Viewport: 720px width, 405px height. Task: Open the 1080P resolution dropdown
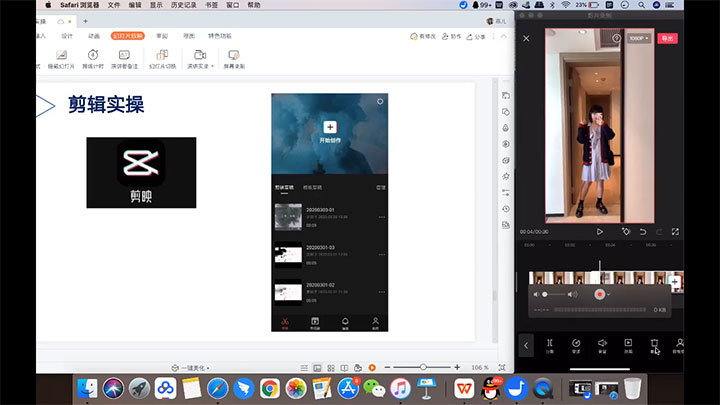637,38
